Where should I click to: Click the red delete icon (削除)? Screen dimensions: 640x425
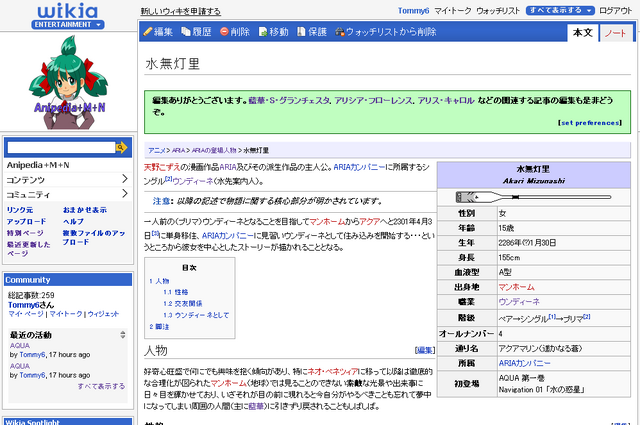pos(224,31)
